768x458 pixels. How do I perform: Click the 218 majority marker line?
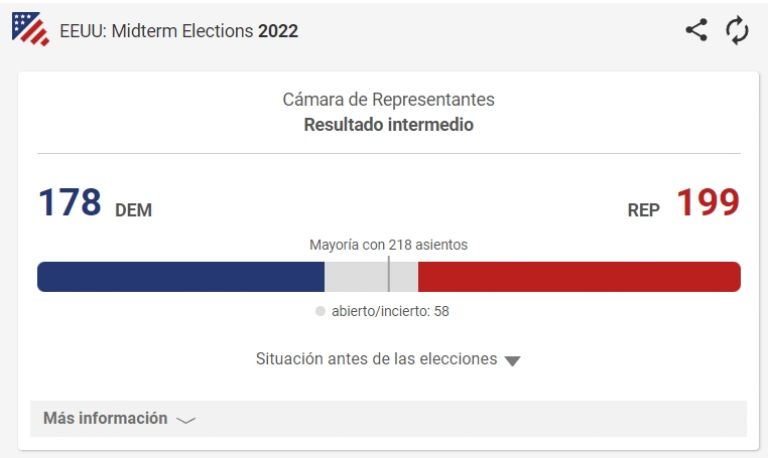click(388, 274)
